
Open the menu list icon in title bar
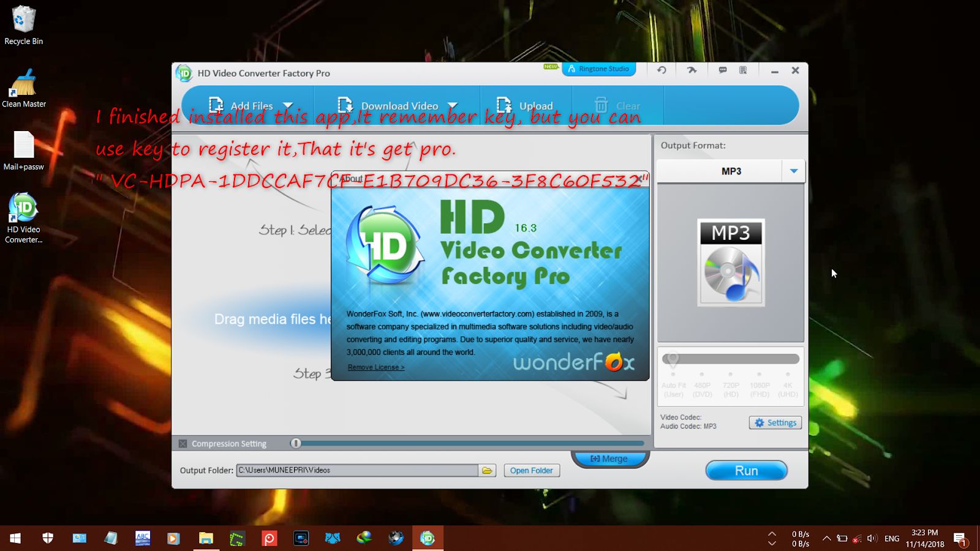point(743,70)
